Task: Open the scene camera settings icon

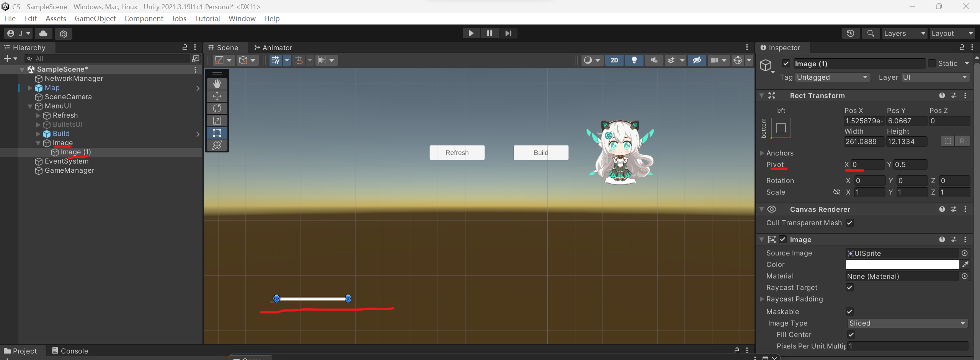Action: pos(714,60)
